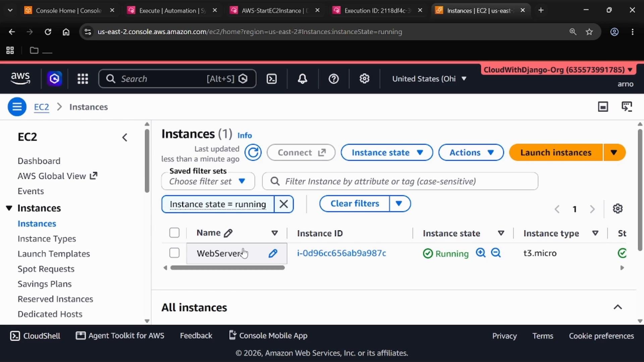Open the Info link beside Instances
The image size is (644, 362).
(245, 135)
